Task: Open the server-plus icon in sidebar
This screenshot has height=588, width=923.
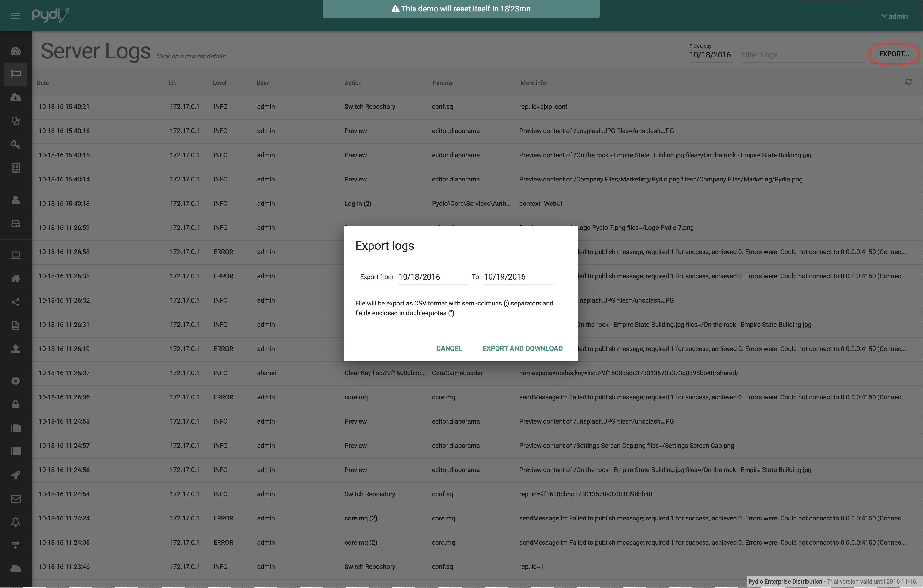Action: (x=16, y=545)
